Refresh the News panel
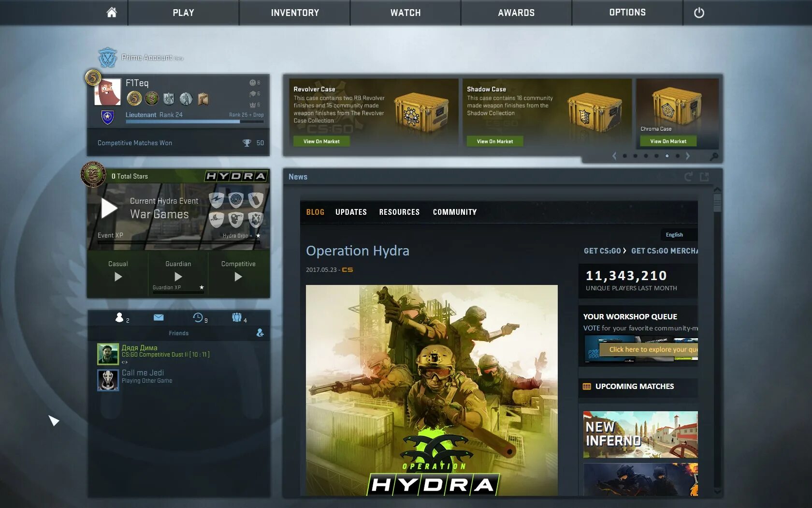 [689, 177]
